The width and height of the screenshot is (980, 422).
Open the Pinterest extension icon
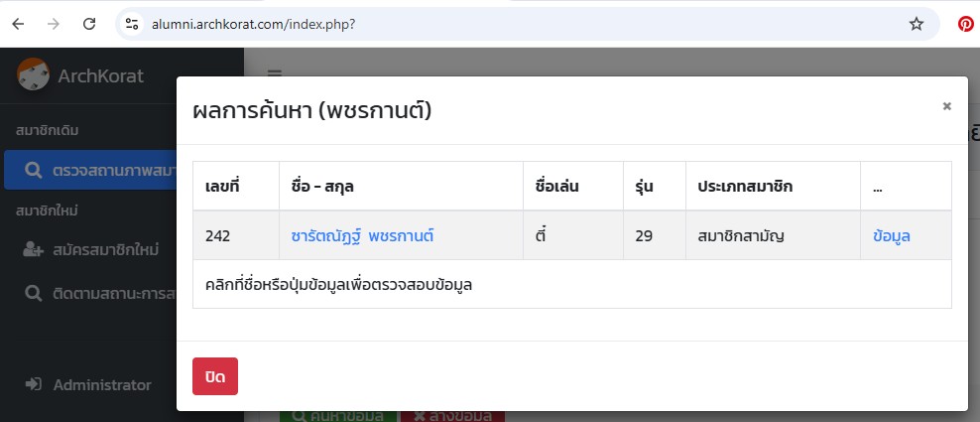point(964,24)
